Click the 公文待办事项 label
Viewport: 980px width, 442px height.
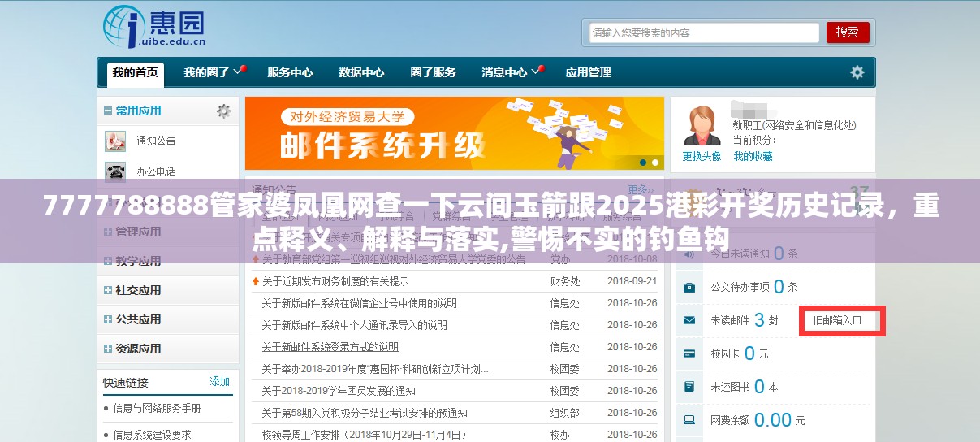(740, 287)
